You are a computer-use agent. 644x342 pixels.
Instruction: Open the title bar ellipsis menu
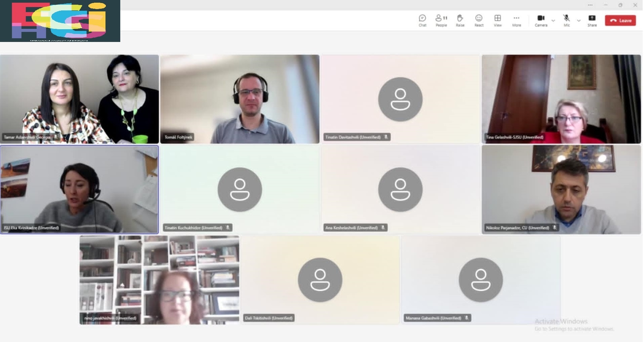click(590, 5)
